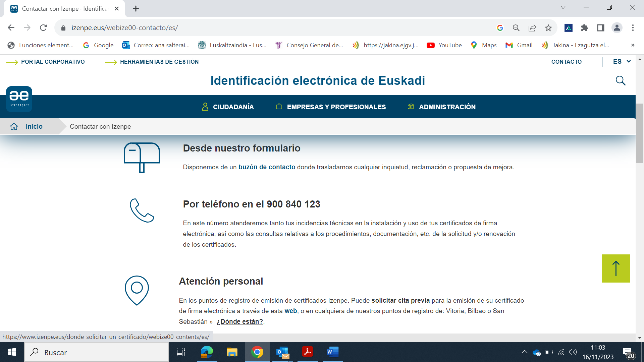
Task: Open tab search dropdown arrow
Action: tap(563, 7)
